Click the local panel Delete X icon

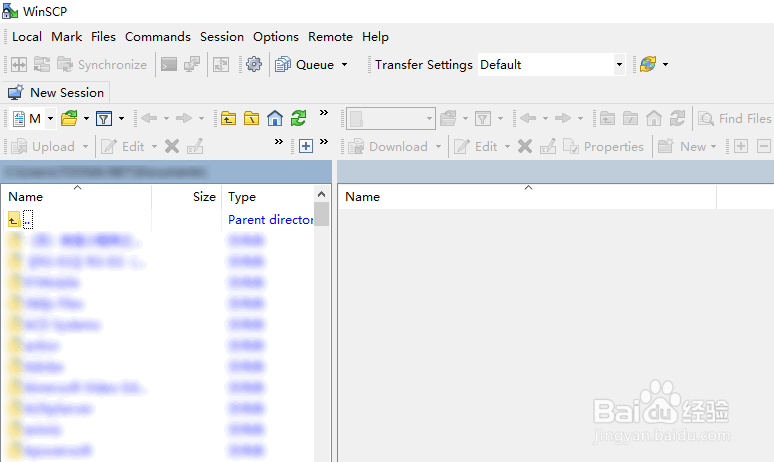pyautogui.click(x=172, y=147)
